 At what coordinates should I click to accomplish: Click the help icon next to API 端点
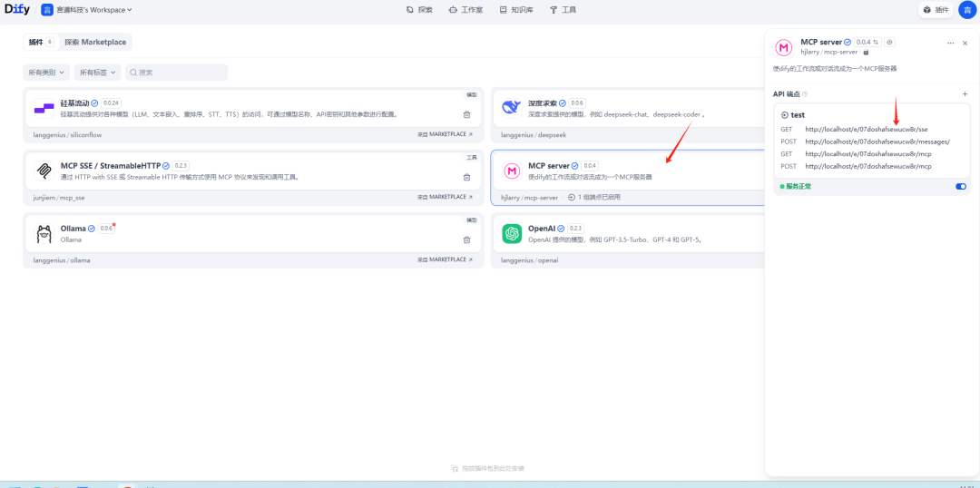(805, 93)
